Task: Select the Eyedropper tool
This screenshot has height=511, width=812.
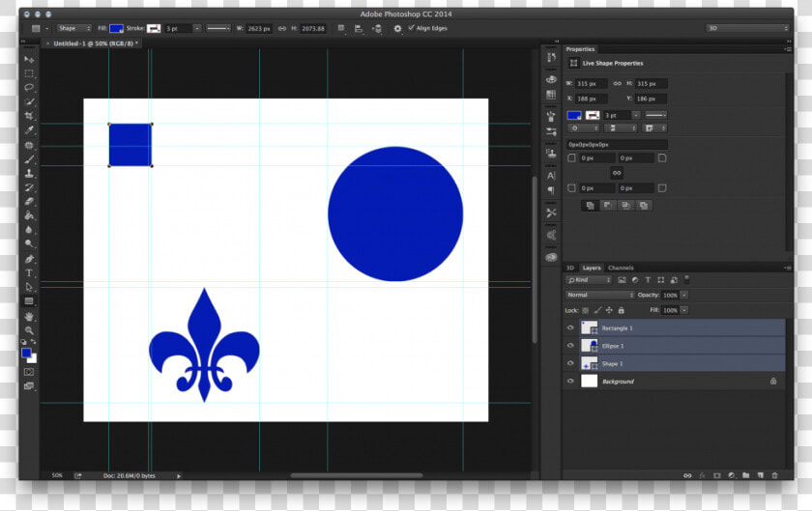Action: click(x=29, y=130)
